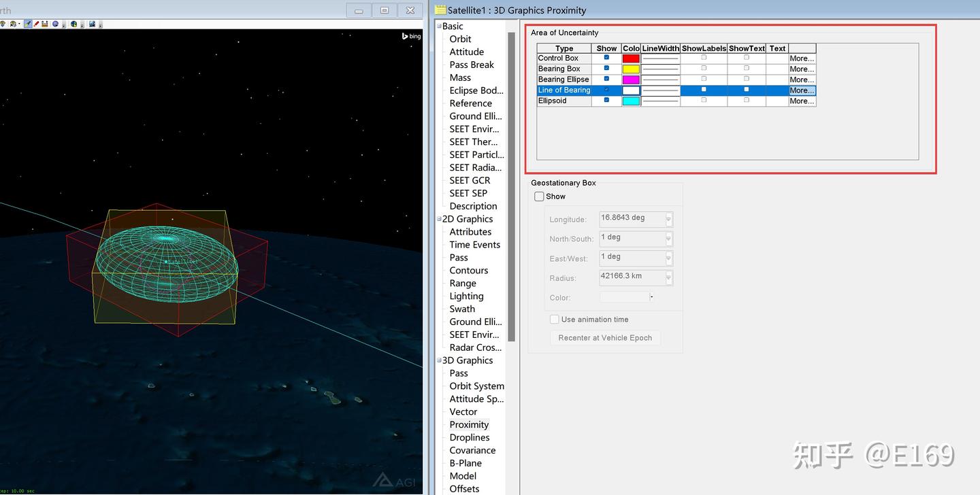Select the Orbit page under Basic
980x495 pixels.
coord(460,39)
